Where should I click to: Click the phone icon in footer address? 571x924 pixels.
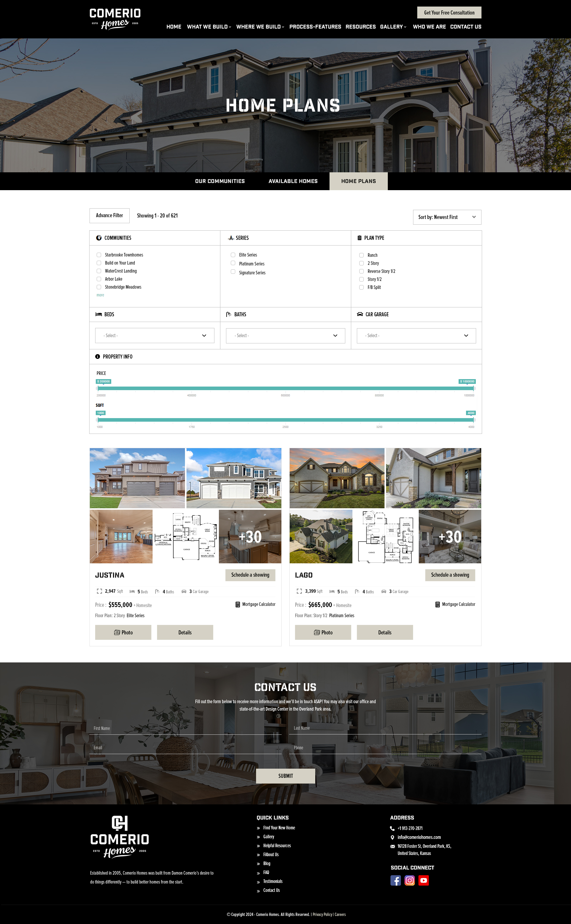[x=392, y=828]
